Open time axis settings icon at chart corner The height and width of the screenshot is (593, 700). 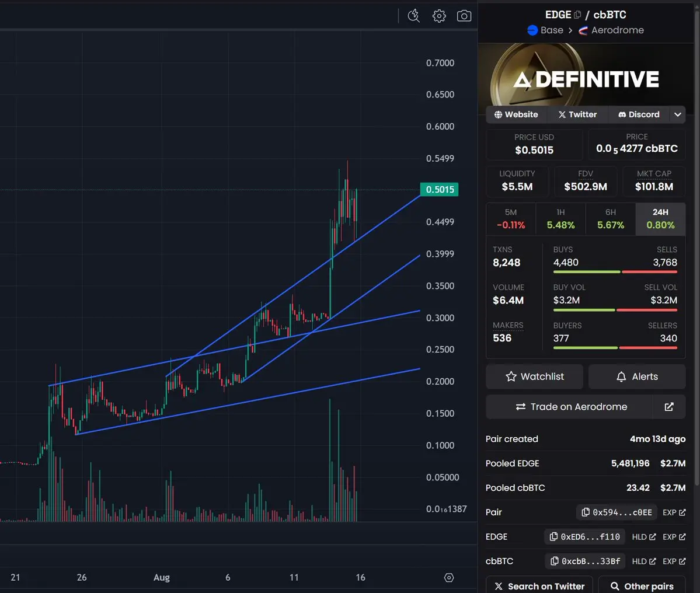pyautogui.click(x=449, y=577)
